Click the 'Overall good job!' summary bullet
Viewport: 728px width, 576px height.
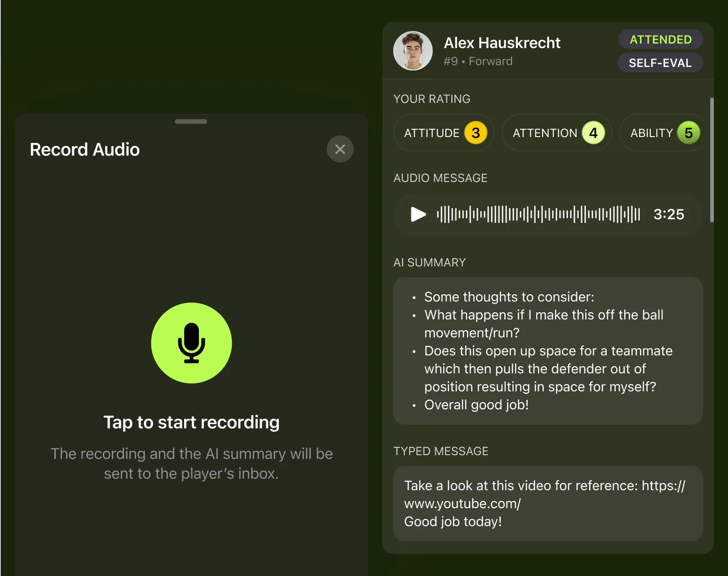[x=477, y=405]
